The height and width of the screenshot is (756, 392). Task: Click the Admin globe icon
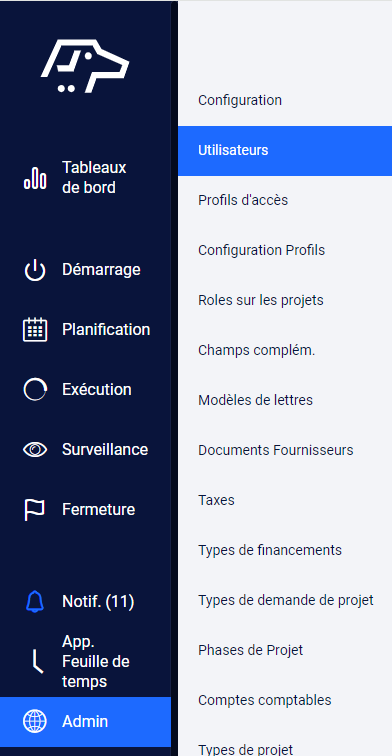(35, 722)
